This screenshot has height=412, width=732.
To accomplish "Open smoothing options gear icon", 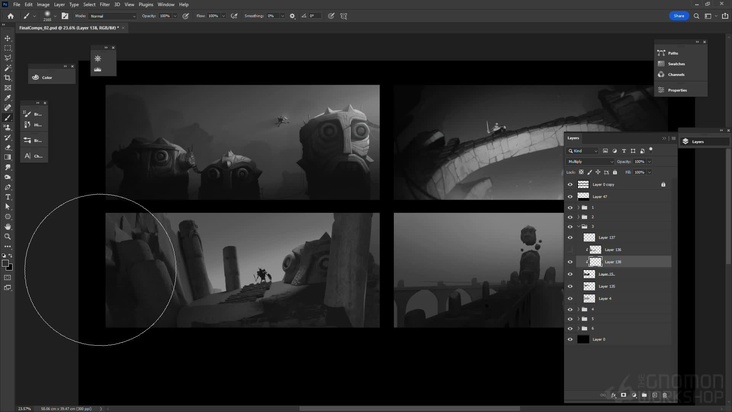I will [x=292, y=16].
